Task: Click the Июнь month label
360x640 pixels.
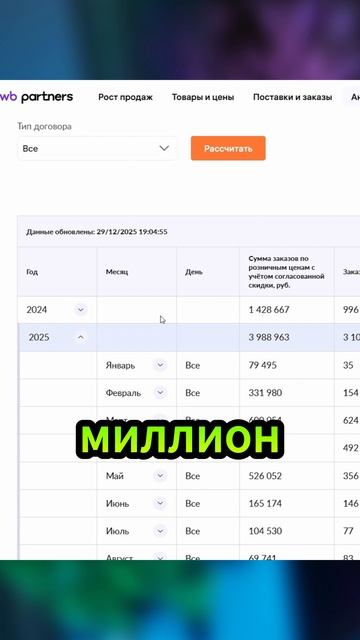Action: tap(118, 503)
